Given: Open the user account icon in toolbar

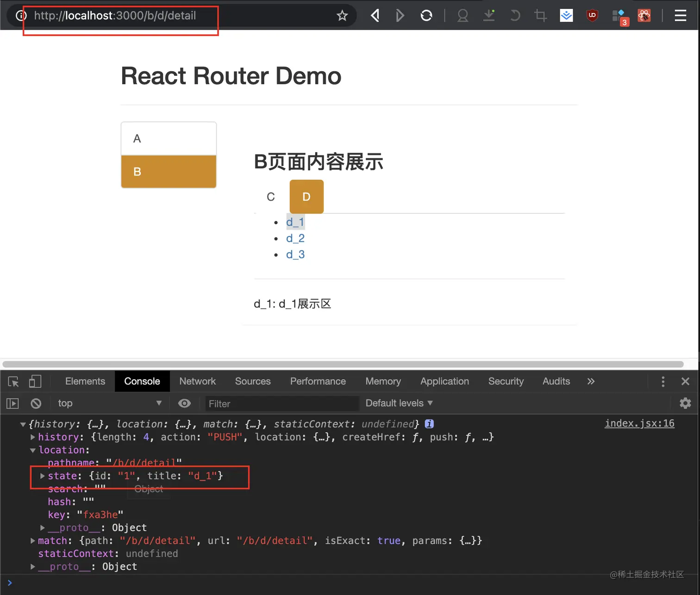Looking at the screenshot, I should [x=462, y=16].
